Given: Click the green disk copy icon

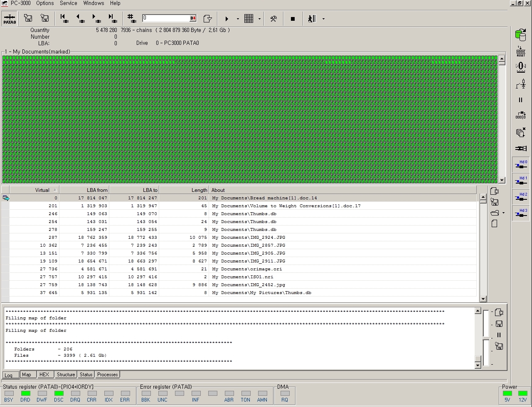Looking at the screenshot, I should coord(520,35).
